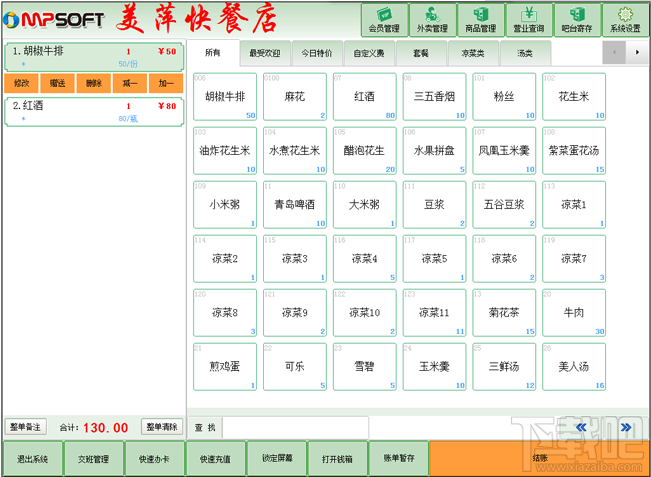The width and height of the screenshot is (651, 477).
Task: Focus the 查找 search input field
Action: coord(295,428)
